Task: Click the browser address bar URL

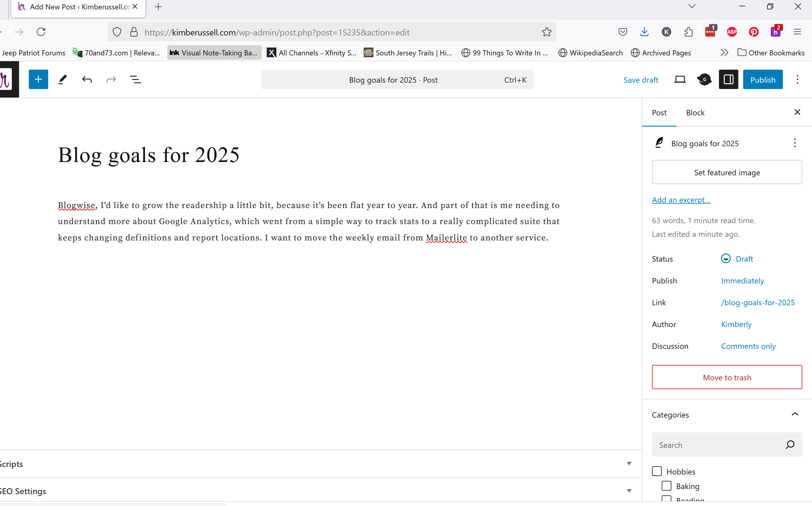Action: point(332,32)
